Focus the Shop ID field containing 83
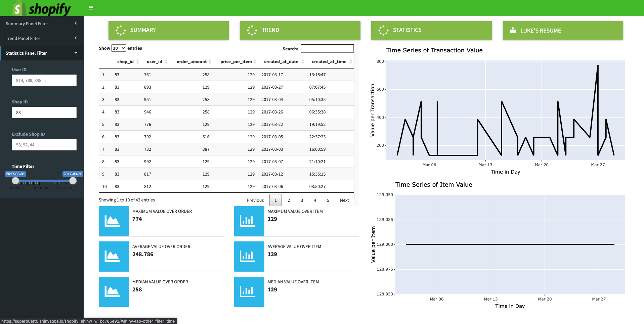 click(x=44, y=112)
